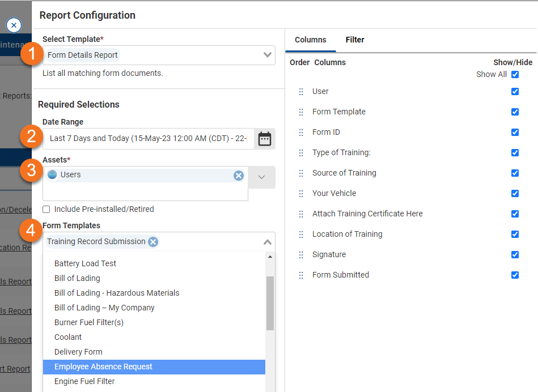This screenshot has width=538, height=392.
Task: Collapse the Form Templates list
Action: point(268,242)
